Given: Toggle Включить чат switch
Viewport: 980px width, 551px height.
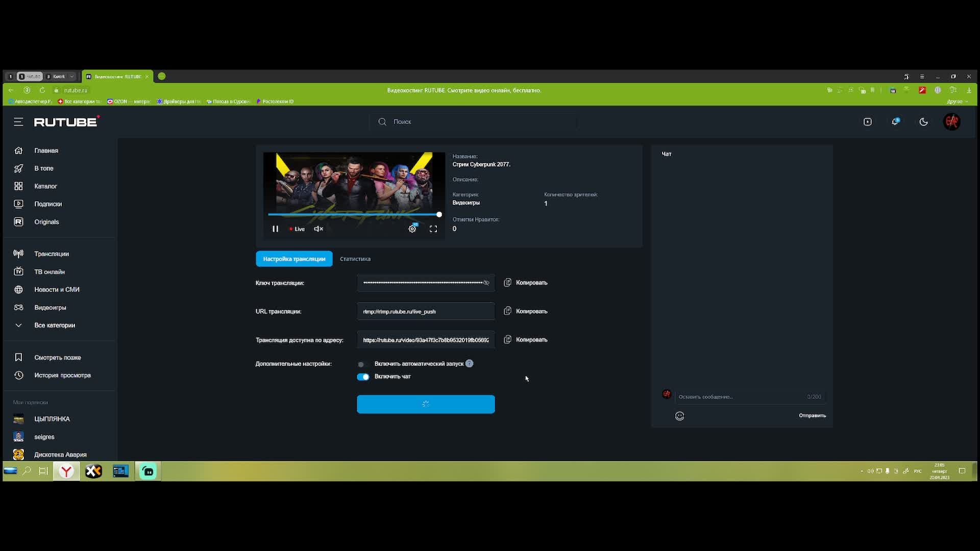Looking at the screenshot, I should point(363,377).
